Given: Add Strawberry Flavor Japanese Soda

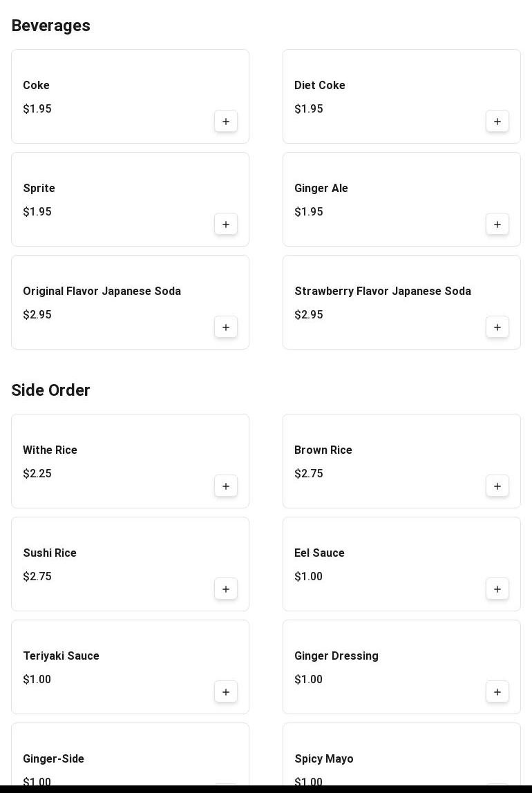Looking at the screenshot, I should (497, 327).
